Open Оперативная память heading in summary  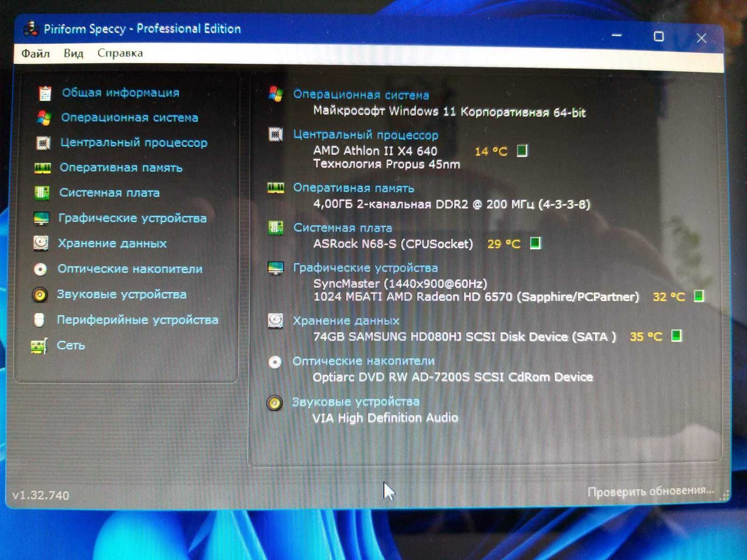tap(353, 188)
